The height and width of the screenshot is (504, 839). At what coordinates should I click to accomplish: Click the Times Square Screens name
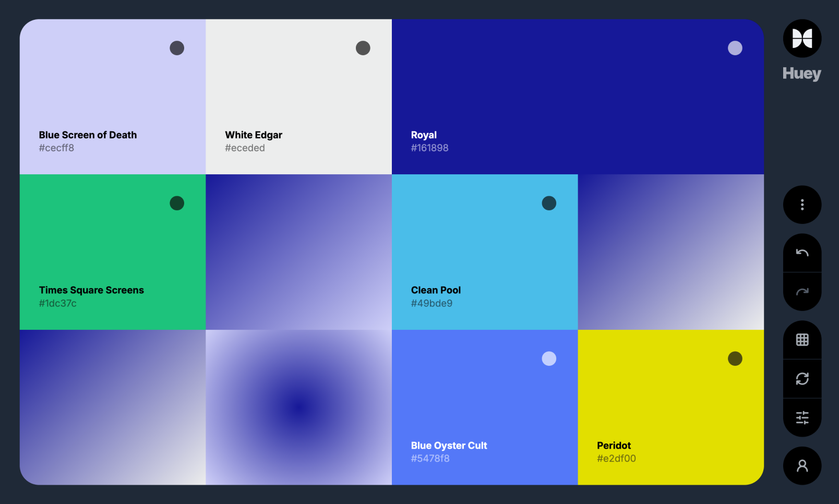coord(91,290)
